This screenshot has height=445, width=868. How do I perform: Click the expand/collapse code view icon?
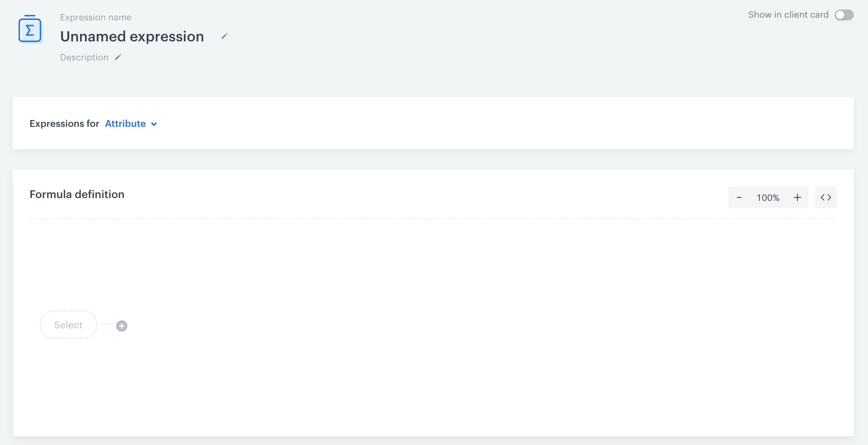pos(826,197)
